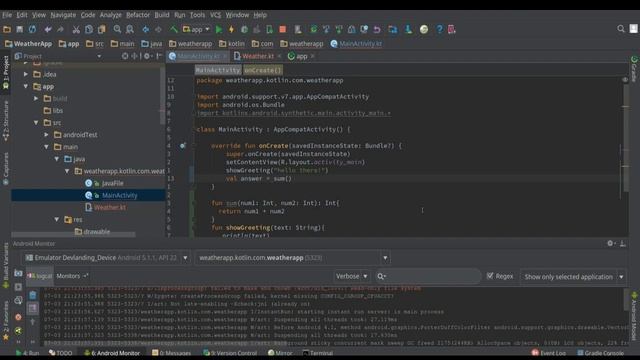The width and height of the screenshot is (640, 360).
Task: Expand the androidTest folder
Action: (x=47, y=135)
